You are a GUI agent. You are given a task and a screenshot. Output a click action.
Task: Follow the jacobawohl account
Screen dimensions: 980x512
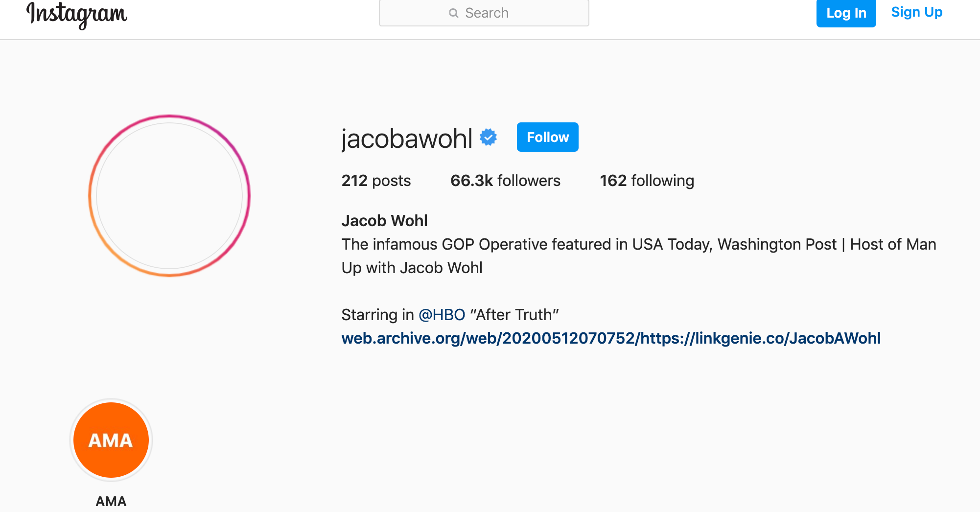click(547, 137)
